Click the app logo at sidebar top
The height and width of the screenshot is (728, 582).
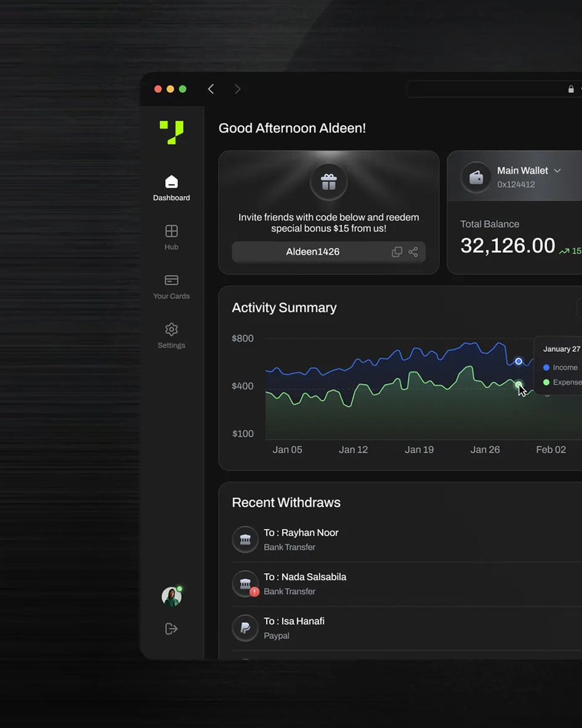click(172, 132)
